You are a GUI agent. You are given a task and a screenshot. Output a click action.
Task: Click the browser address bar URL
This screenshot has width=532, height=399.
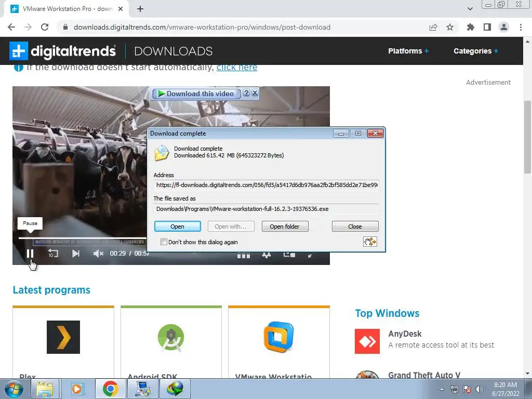tap(202, 27)
